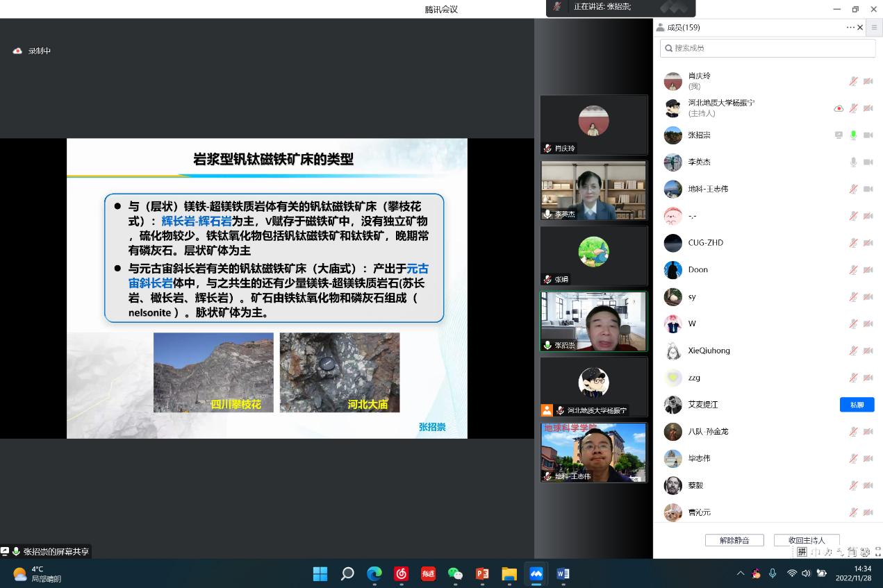The height and width of the screenshot is (588, 883).
Task: Open Microsoft Edge from the taskbar
Action: [x=374, y=573]
